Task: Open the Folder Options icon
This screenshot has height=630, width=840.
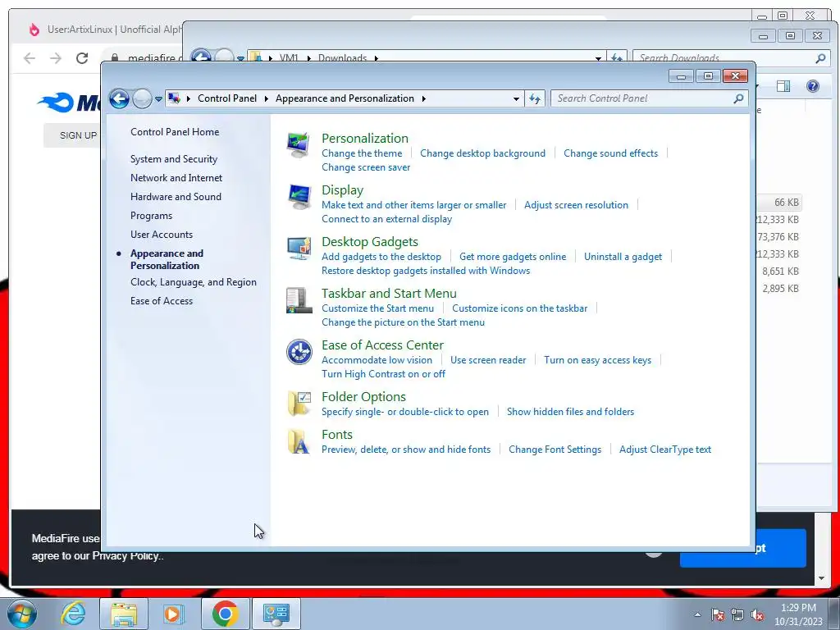Action: [299, 404]
